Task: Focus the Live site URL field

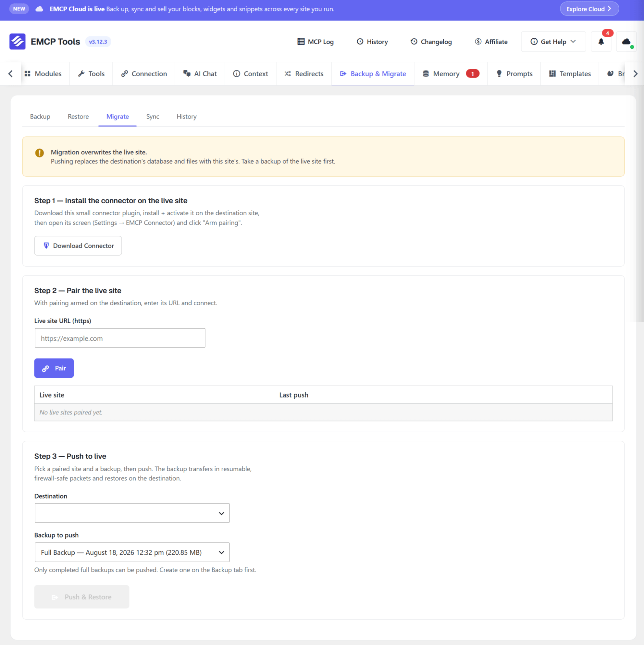Action: (120, 338)
